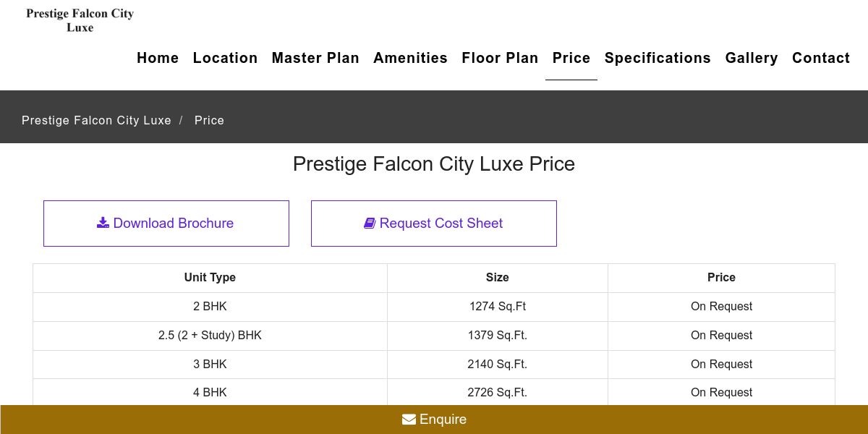
Task: Open the Gallery menu item
Action: pyautogui.click(x=752, y=58)
